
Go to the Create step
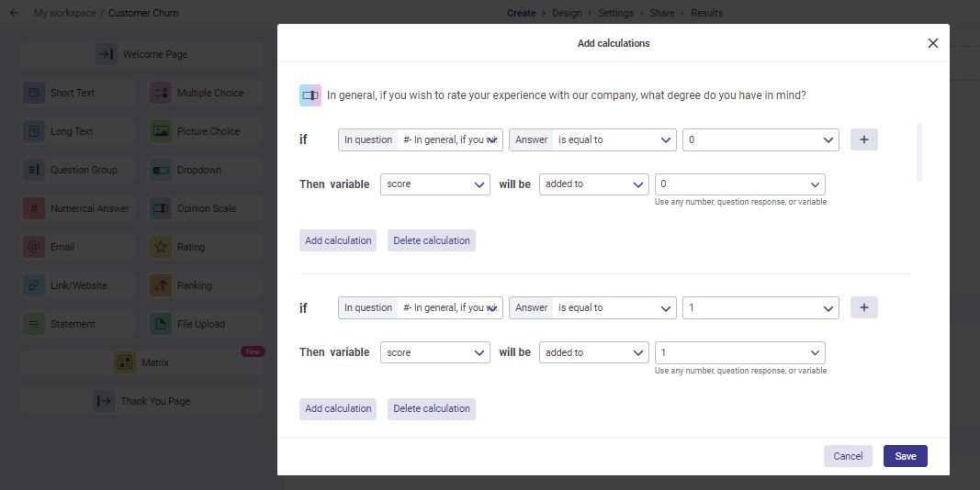pos(522,13)
